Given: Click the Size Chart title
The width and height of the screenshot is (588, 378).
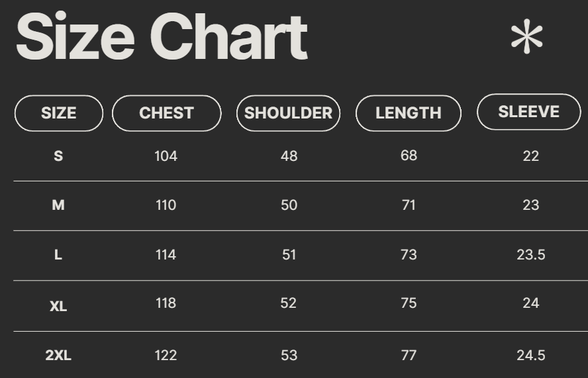Looking at the screenshot, I should pyautogui.click(x=162, y=37).
